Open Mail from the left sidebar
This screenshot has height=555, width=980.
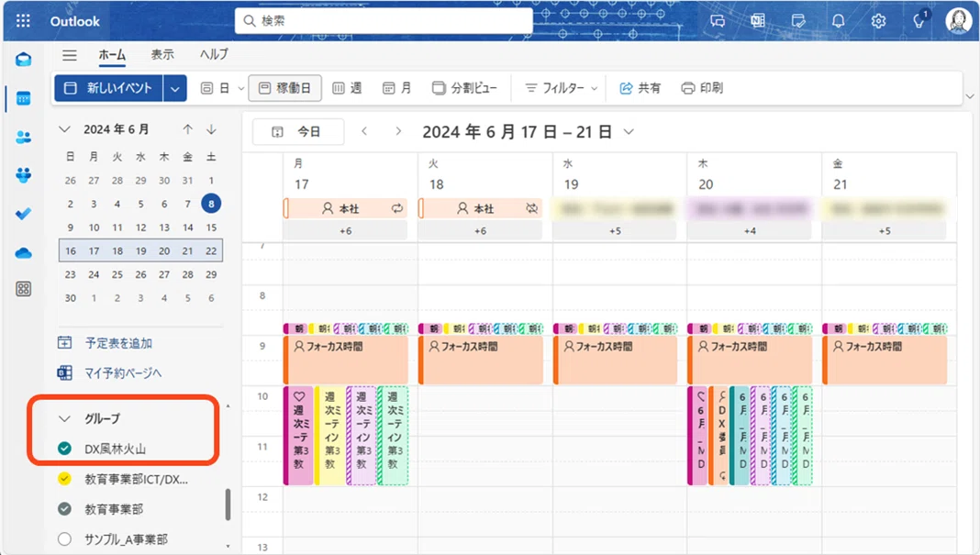pyautogui.click(x=24, y=60)
